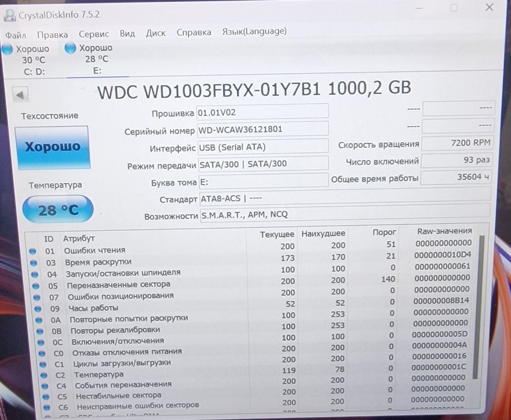Click the status dot of attribute C0
This screenshot has height=420, width=511.
click(41, 353)
